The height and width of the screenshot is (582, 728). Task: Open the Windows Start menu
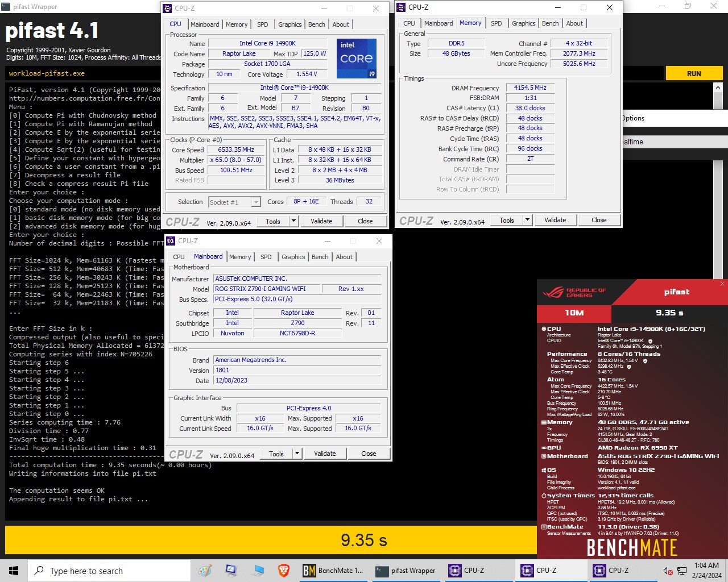click(14, 571)
